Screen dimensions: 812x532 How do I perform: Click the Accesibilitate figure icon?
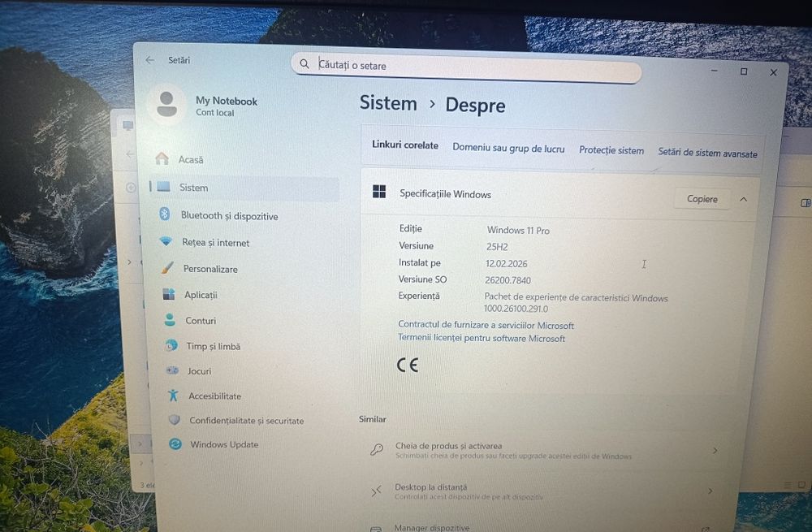click(173, 396)
